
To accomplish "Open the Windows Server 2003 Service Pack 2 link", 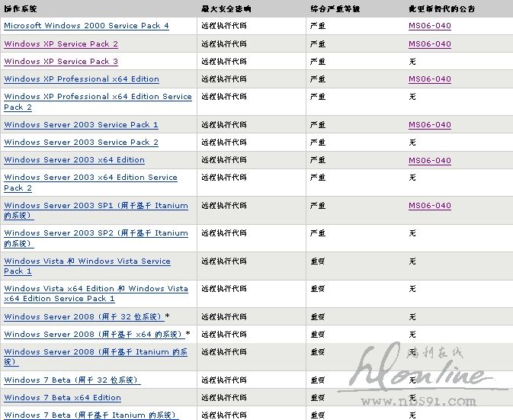I will tap(81, 143).
